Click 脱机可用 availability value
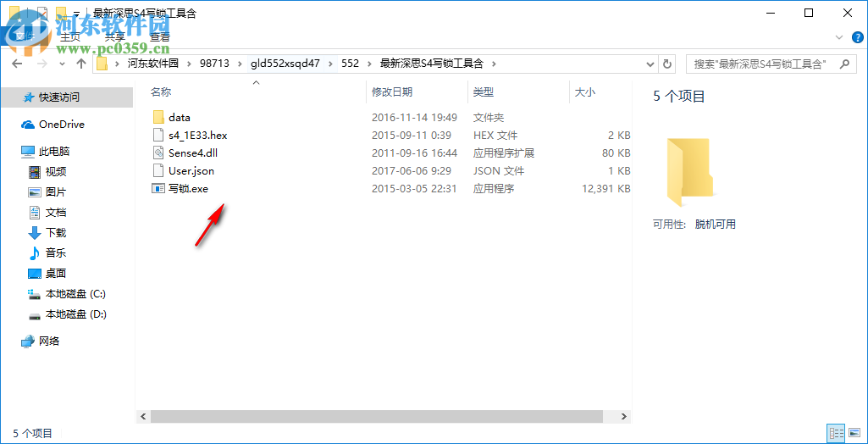Image resolution: width=868 pixels, height=444 pixels. click(x=716, y=225)
